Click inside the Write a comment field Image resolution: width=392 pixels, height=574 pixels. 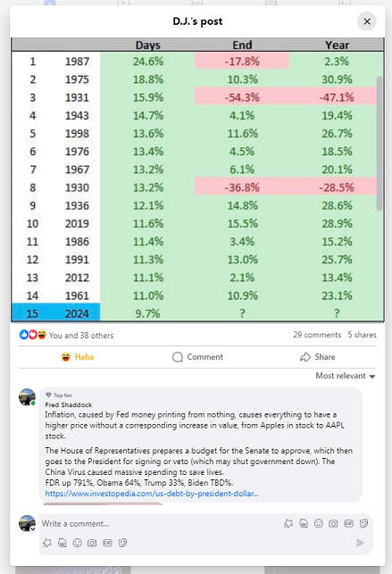tap(161, 524)
